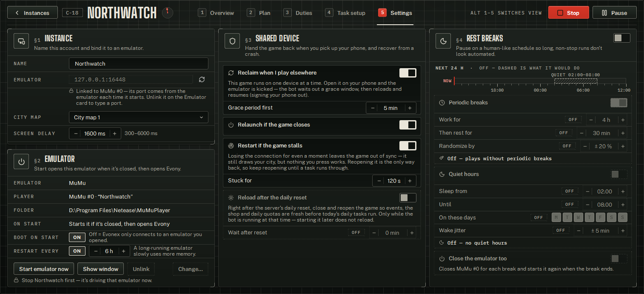Increase Randomize by percent with plus
Viewport: 644px width, 294px height.
click(x=623, y=146)
